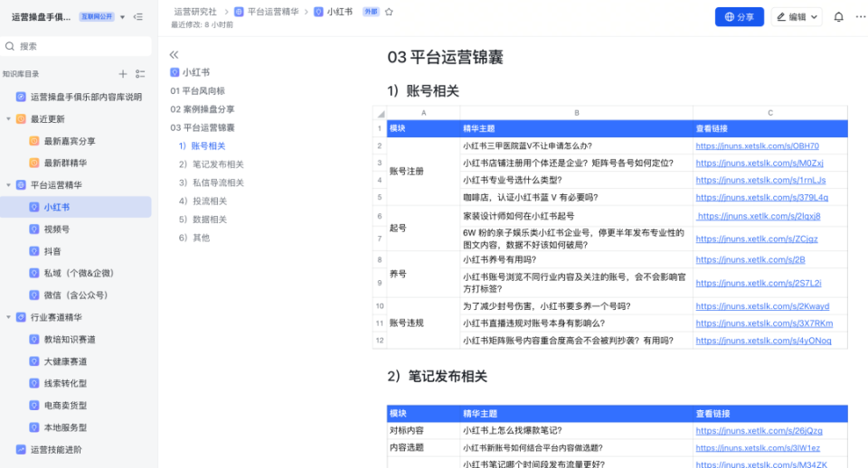Jump to outline item 4）投流相关
Screen dimensions: 868x468
(203, 201)
